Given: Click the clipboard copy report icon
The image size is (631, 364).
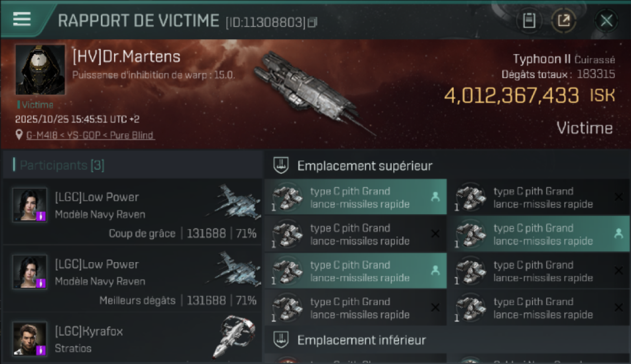Looking at the screenshot, I should click(x=529, y=20).
